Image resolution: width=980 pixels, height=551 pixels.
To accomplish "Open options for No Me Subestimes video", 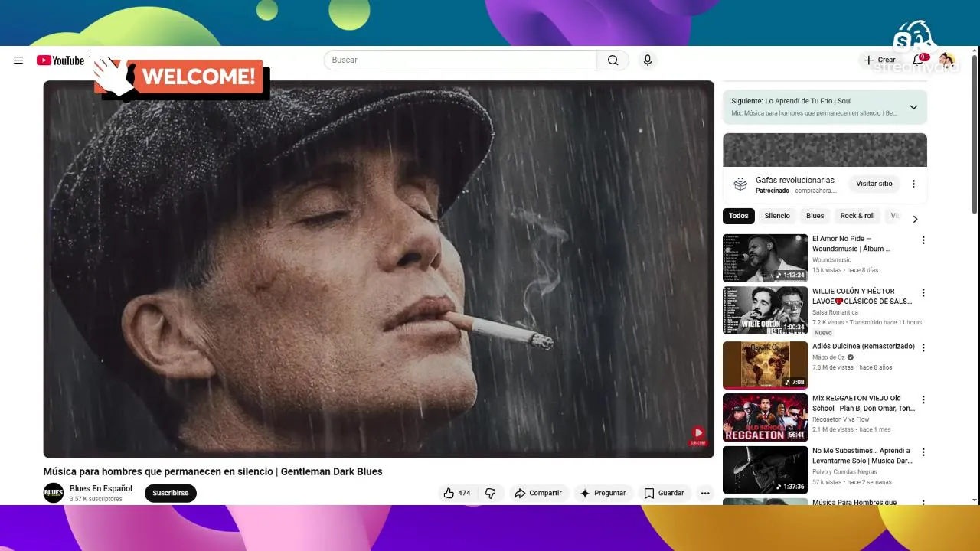I will click(923, 452).
